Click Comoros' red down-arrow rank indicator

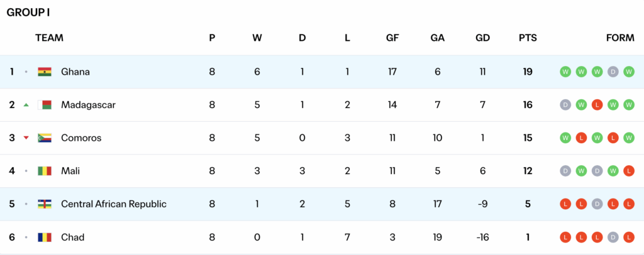tap(26, 138)
